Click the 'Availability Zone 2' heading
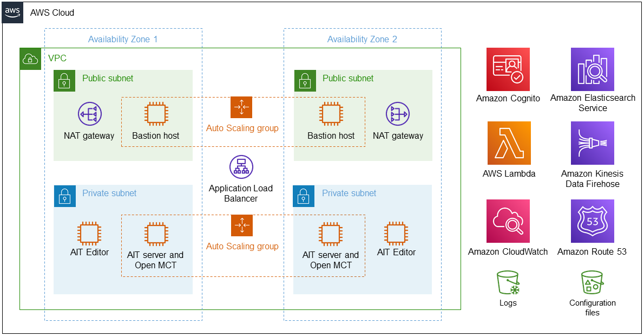 (362, 39)
